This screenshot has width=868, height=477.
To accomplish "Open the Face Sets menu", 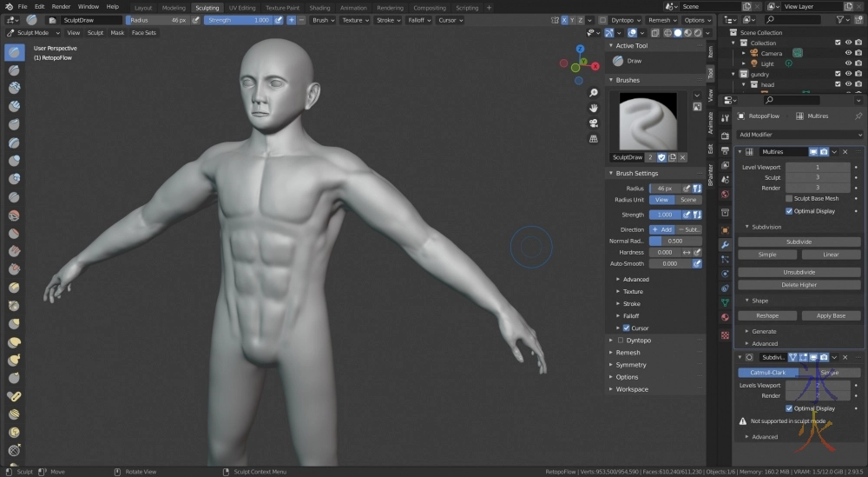I will (x=144, y=33).
